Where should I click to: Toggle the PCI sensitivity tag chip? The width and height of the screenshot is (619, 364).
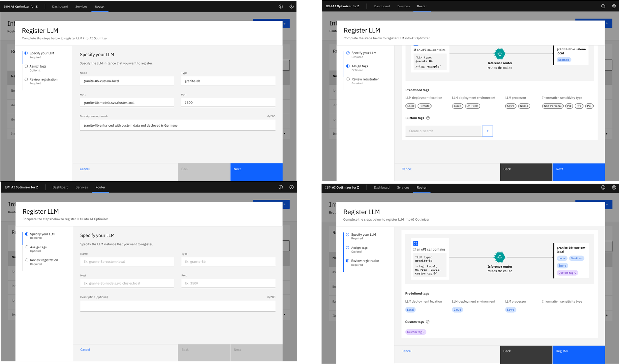point(590,106)
